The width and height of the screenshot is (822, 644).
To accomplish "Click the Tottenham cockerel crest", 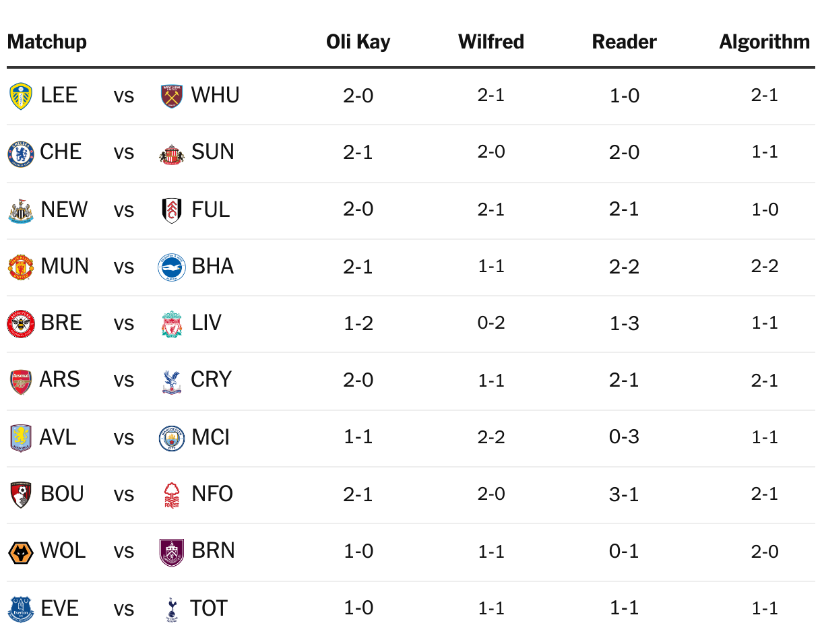I will (172, 609).
